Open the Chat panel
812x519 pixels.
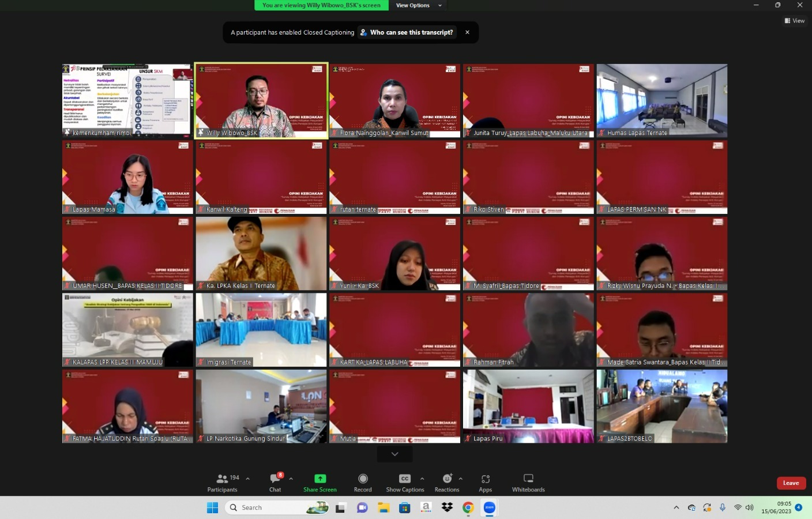point(275,483)
